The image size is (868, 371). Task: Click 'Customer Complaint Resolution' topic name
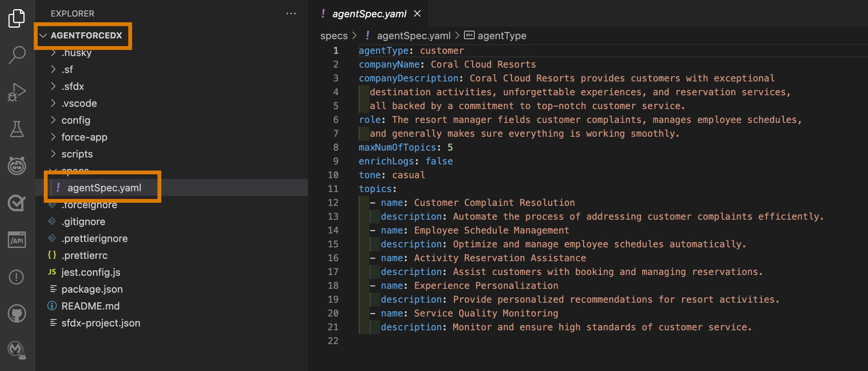tap(494, 203)
